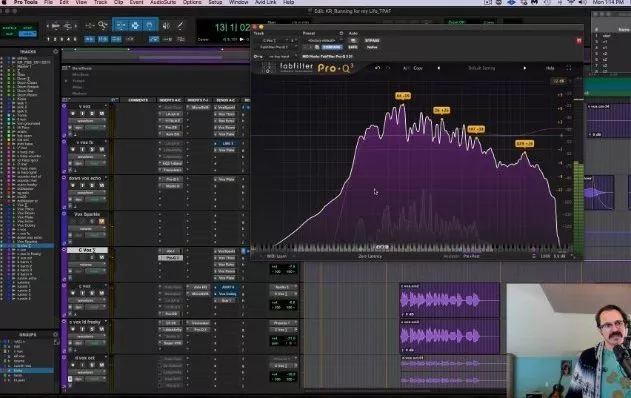Open 'Default Setting' preset menu in Pro-Q 3
631x398 pixels.
[x=481, y=68]
